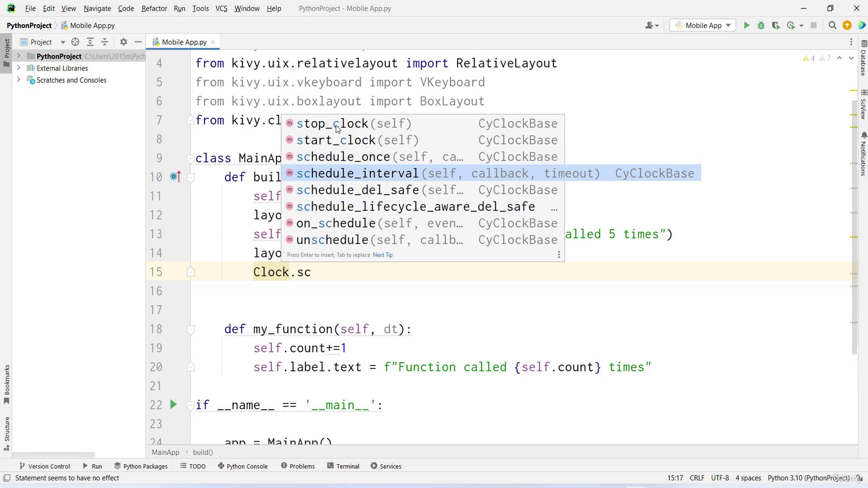Expand the PythonProject tree node
868x488 pixels.
[x=19, y=56]
